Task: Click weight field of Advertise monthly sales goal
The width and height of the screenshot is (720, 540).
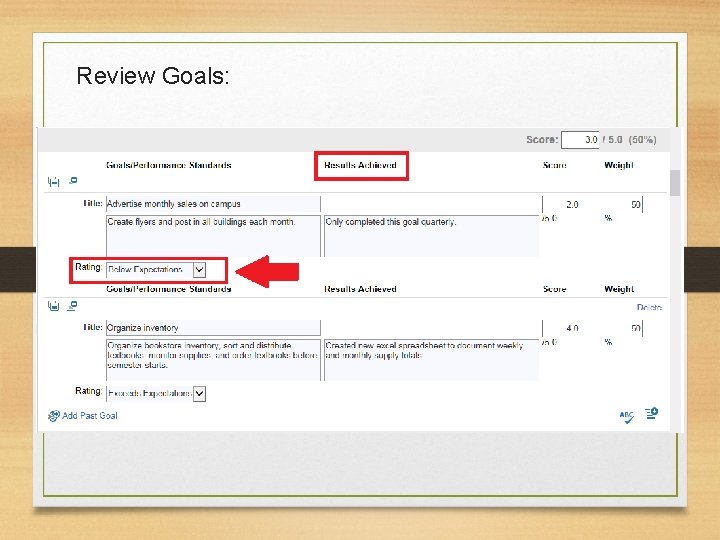Action: coord(624,204)
